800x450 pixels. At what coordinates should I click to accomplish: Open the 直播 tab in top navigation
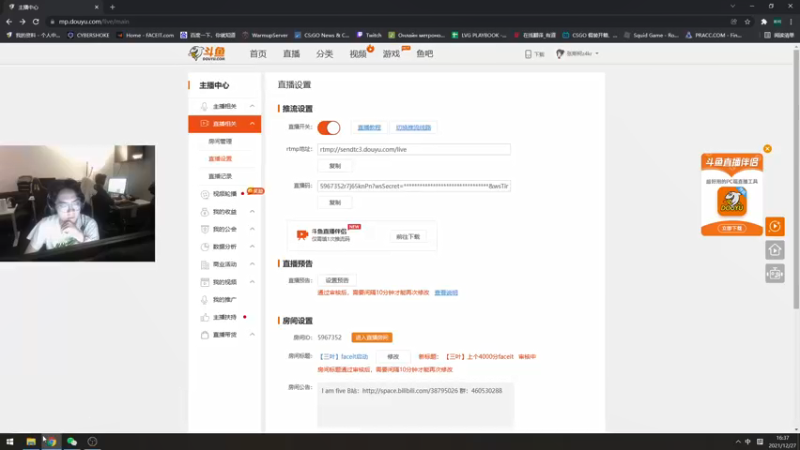pos(291,54)
